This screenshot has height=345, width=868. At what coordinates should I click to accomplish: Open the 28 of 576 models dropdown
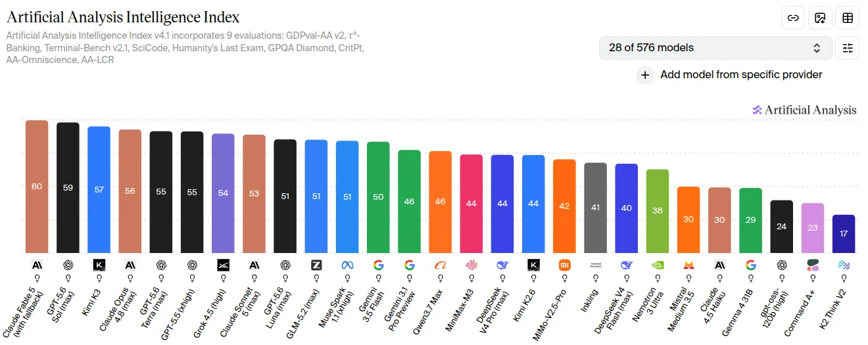coord(715,48)
